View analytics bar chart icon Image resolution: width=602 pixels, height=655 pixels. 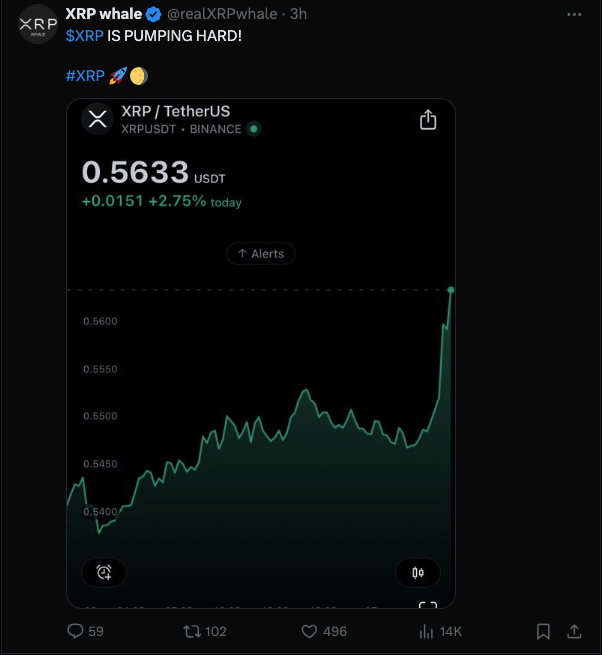pos(426,631)
